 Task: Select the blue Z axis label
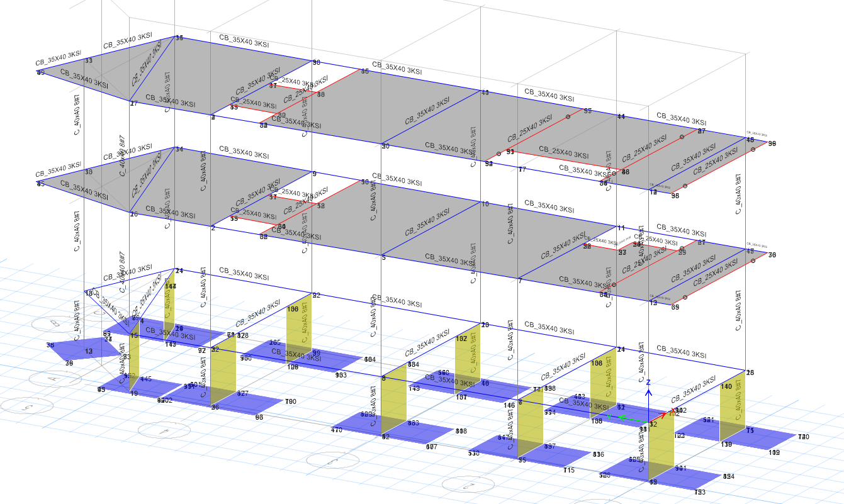click(648, 383)
